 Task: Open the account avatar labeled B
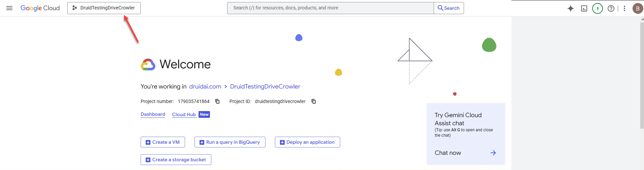[638, 8]
